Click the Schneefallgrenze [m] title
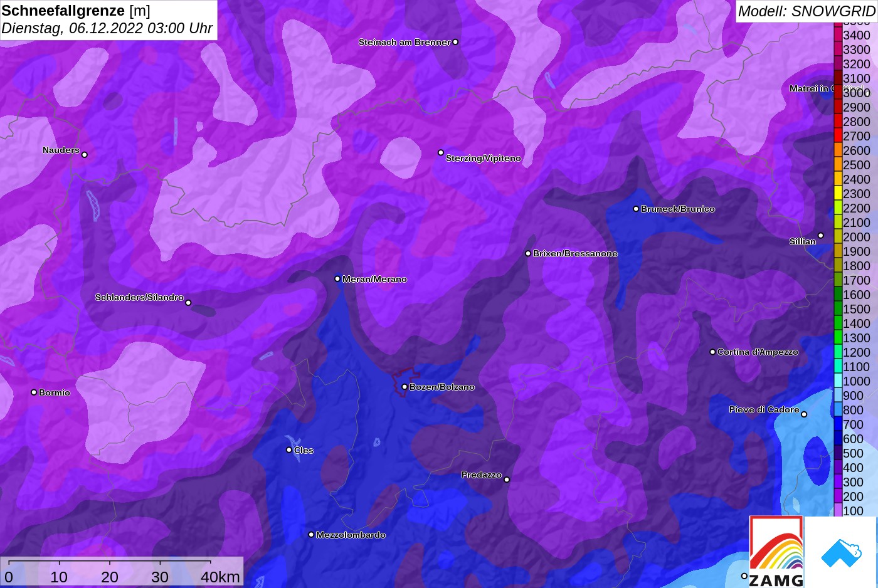 coord(76,11)
